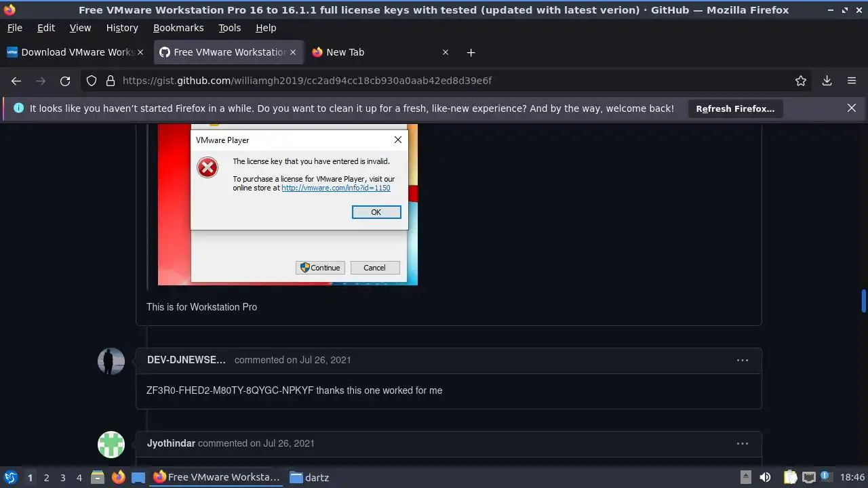Open the Downloads panel icon
868x488 pixels.
coord(827,81)
